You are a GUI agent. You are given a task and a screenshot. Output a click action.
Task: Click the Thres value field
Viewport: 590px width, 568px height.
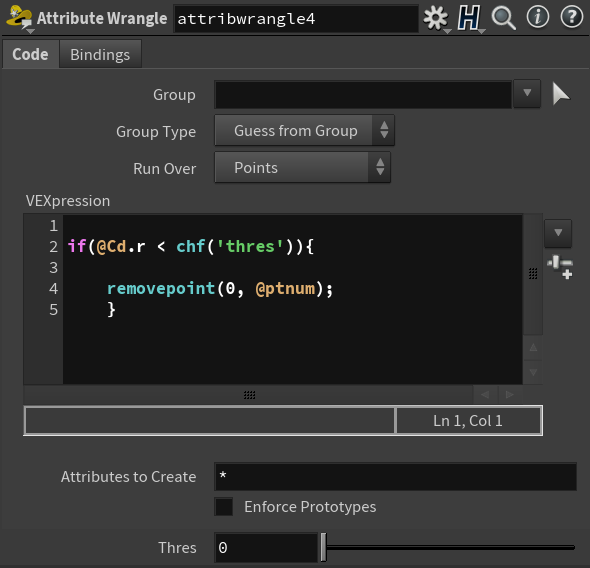(x=266, y=547)
